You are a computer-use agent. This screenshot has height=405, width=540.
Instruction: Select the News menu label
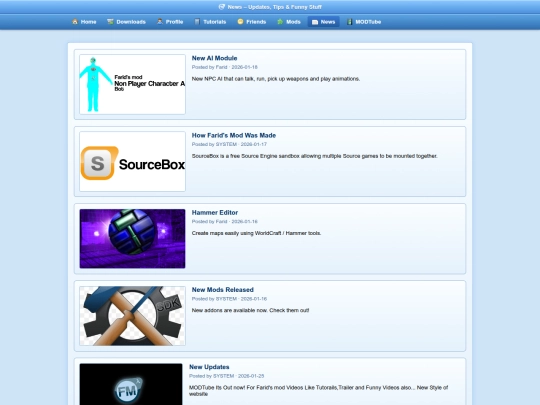[328, 22]
